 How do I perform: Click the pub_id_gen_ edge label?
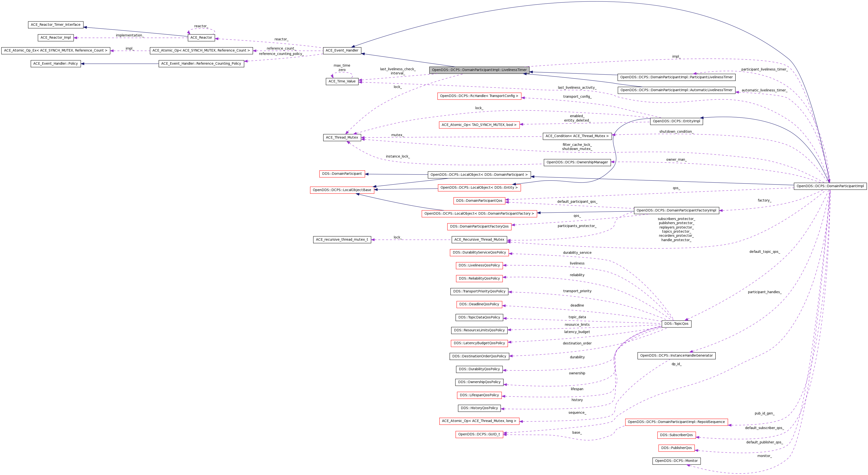764,413
